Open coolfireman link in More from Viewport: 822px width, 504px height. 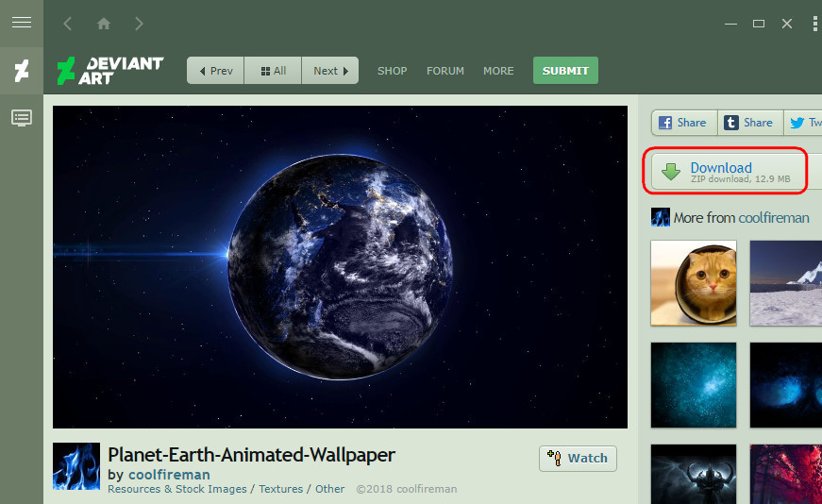[774, 218]
